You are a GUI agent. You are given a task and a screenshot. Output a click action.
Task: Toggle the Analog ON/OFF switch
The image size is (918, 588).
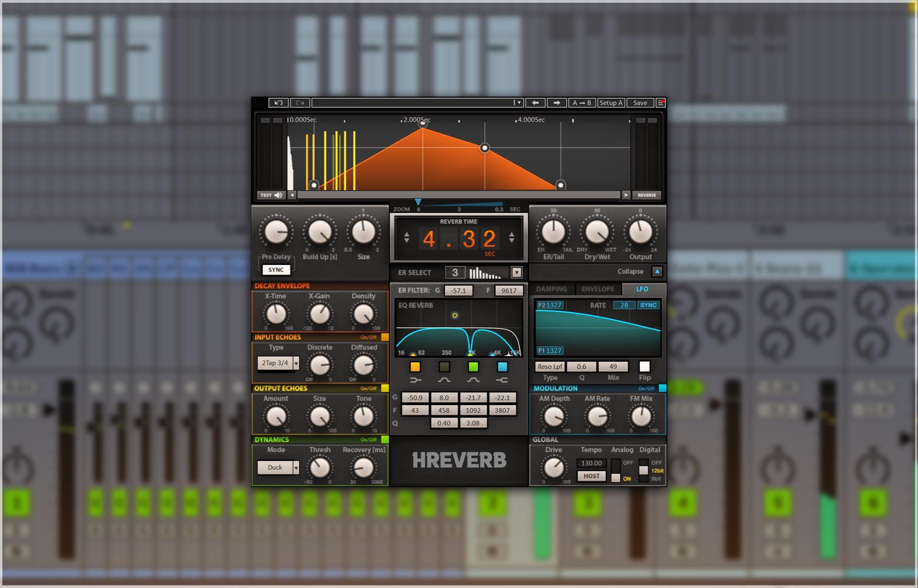click(616, 471)
